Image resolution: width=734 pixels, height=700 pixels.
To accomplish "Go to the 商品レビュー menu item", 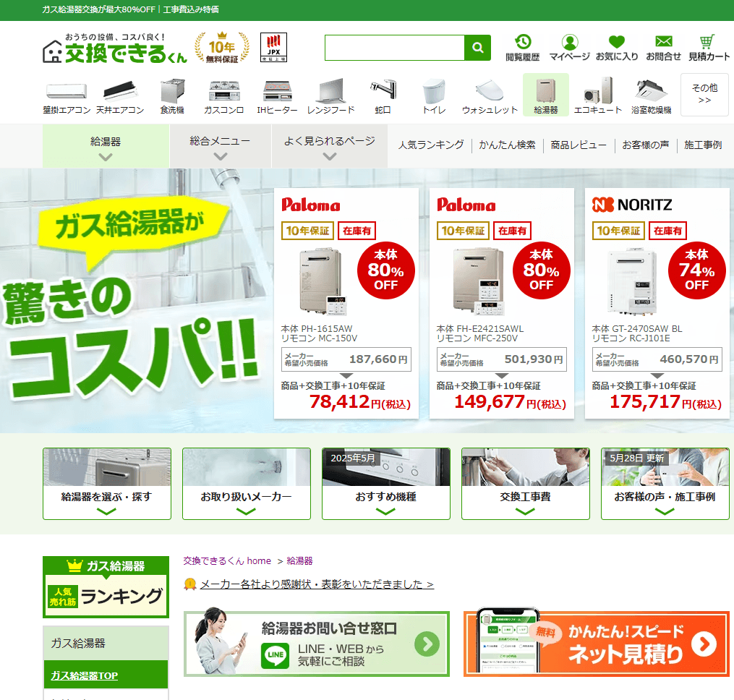I will click(579, 145).
